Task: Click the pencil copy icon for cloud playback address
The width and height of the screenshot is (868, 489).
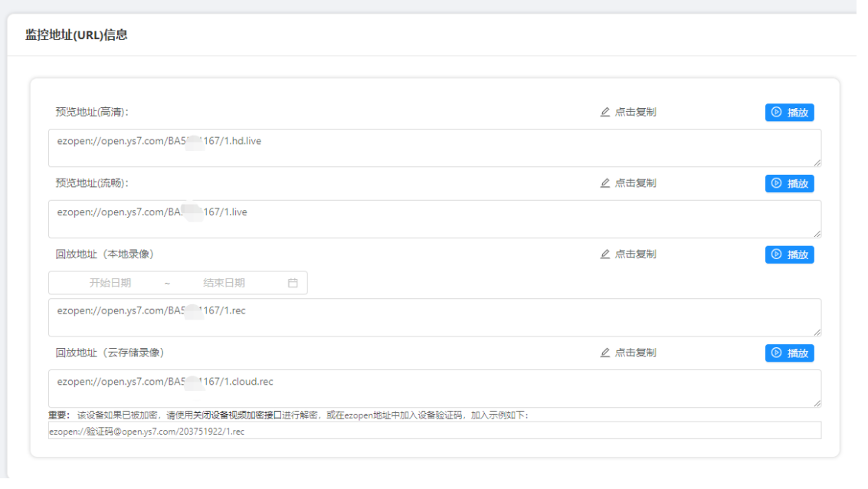Action: pos(604,353)
